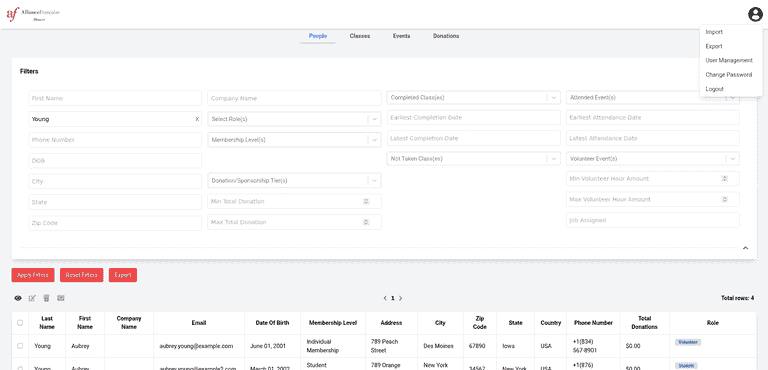Image resolution: width=768 pixels, height=370 pixels.
Task: Focus the City filter field
Action: click(115, 181)
